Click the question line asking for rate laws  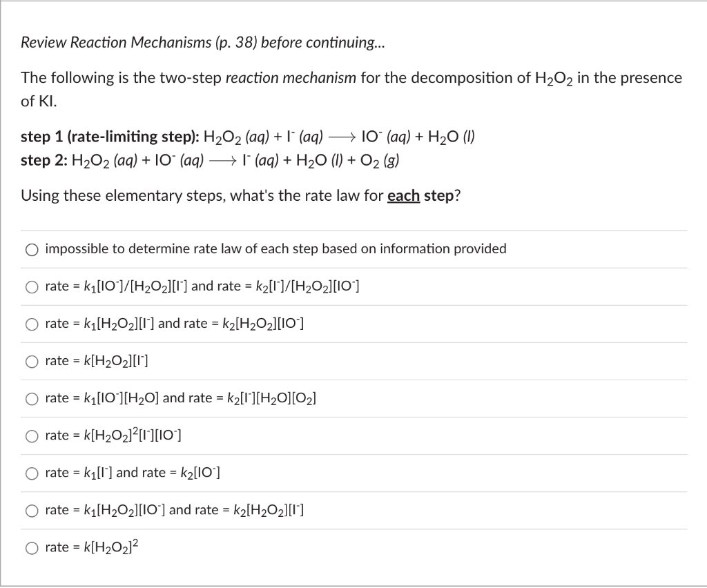pyautogui.click(x=240, y=195)
